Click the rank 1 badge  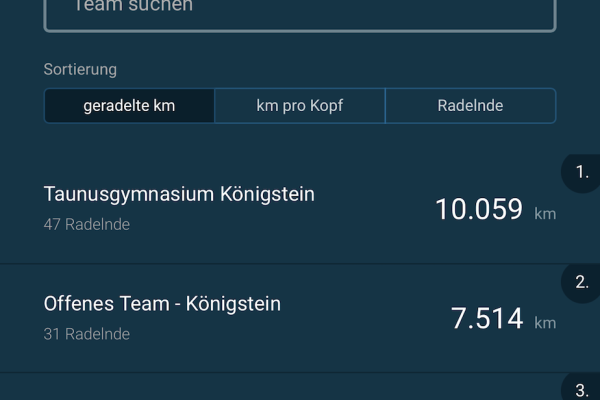coord(582,172)
